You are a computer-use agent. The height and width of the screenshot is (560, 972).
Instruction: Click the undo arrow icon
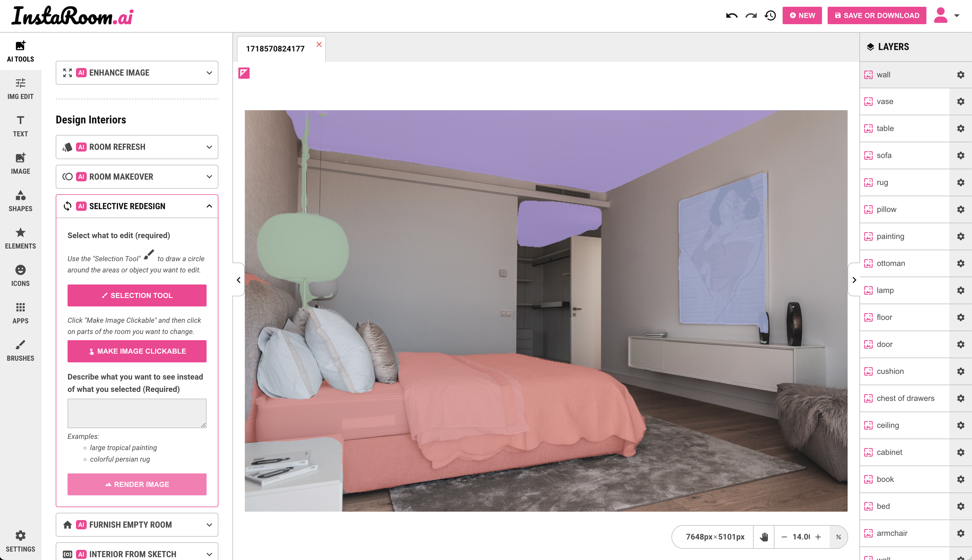(x=731, y=16)
